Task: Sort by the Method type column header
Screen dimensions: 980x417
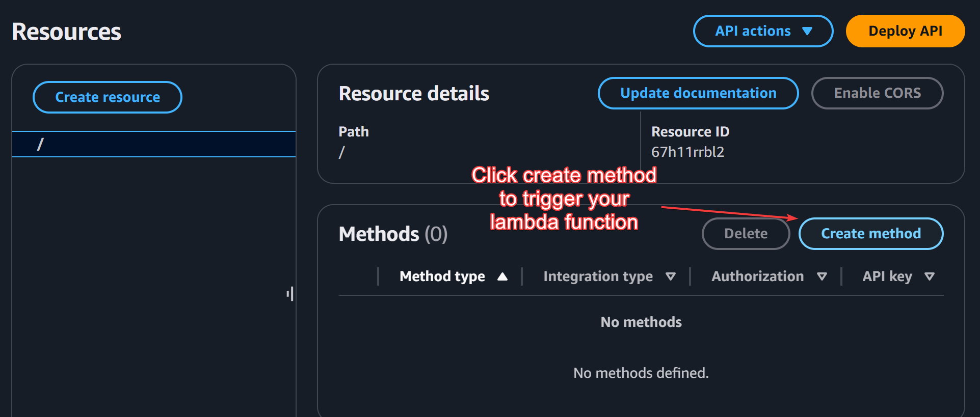Action: tap(442, 276)
